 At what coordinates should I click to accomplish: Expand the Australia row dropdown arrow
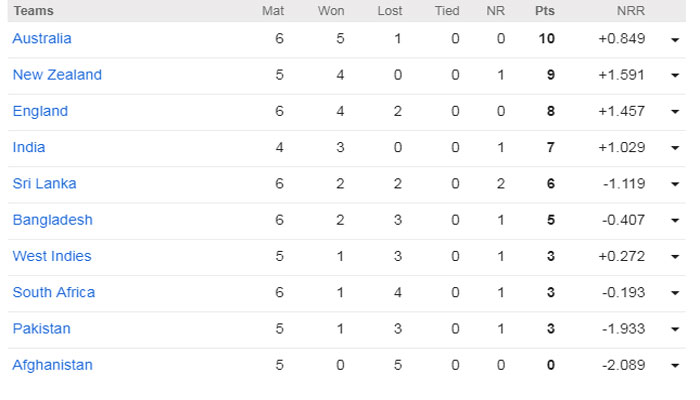(x=676, y=40)
